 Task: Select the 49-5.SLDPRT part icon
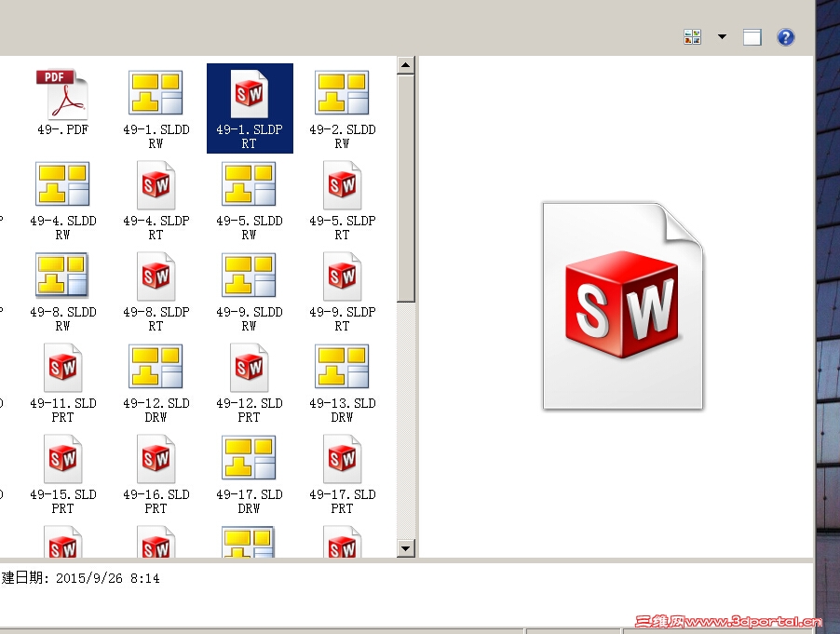point(343,185)
